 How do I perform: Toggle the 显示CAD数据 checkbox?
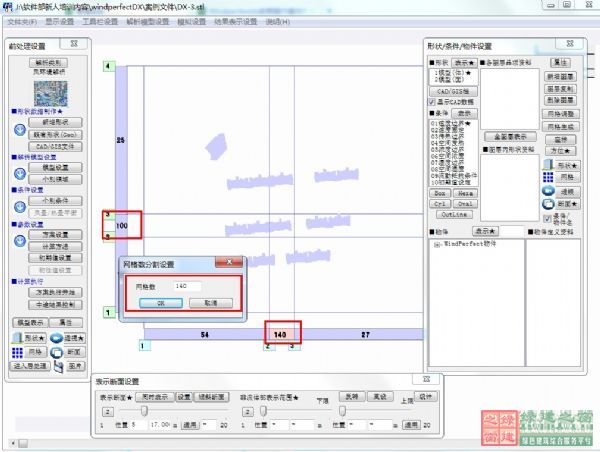[x=431, y=101]
